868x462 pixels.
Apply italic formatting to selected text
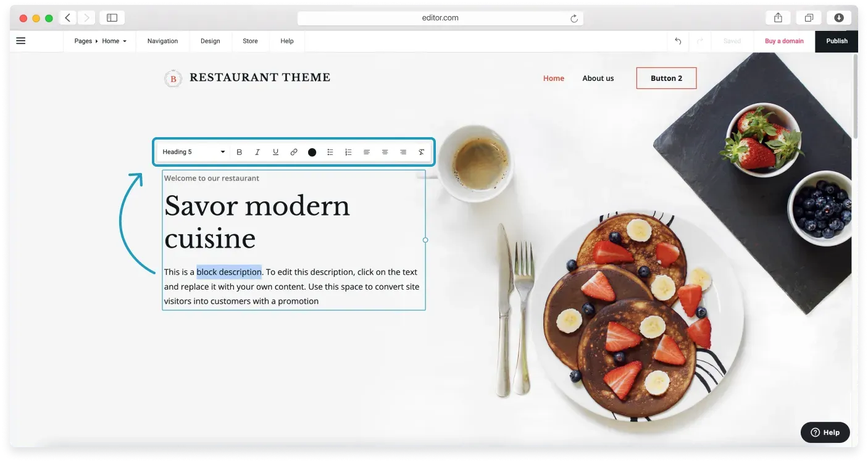tap(257, 152)
